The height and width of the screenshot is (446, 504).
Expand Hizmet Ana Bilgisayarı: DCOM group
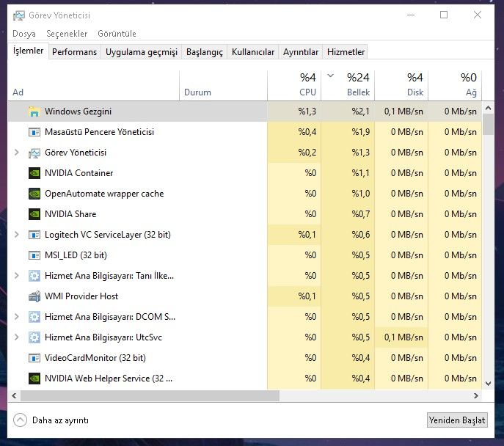16,316
